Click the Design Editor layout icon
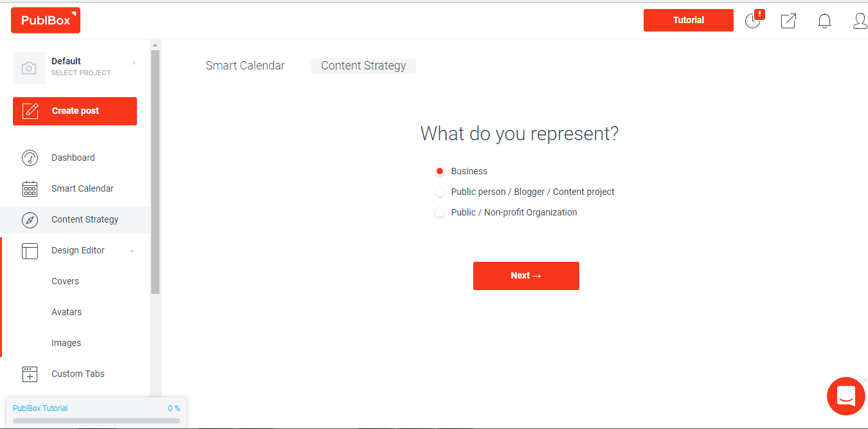Screen dimensions: 868x429 pyautogui.click(x=30, y=251)
